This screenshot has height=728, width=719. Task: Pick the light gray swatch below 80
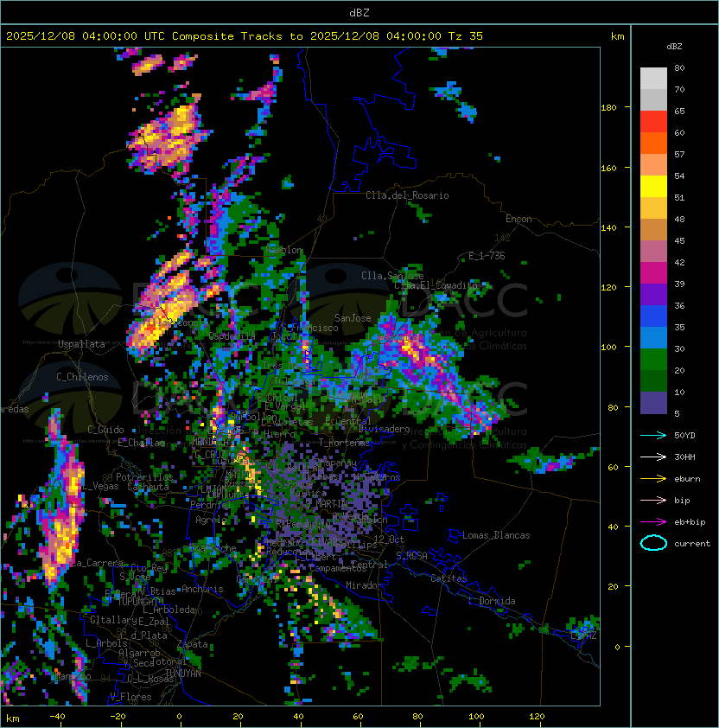tap(653, 78)
